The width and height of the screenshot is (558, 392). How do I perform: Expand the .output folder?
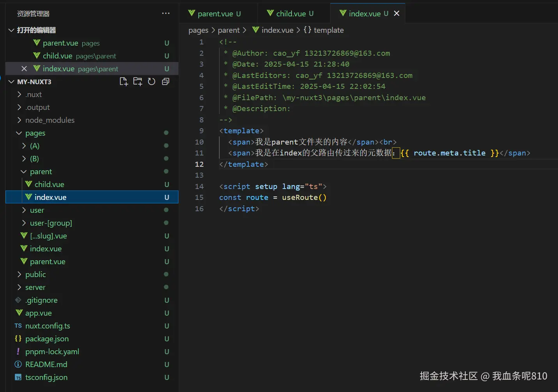(92, 107)
